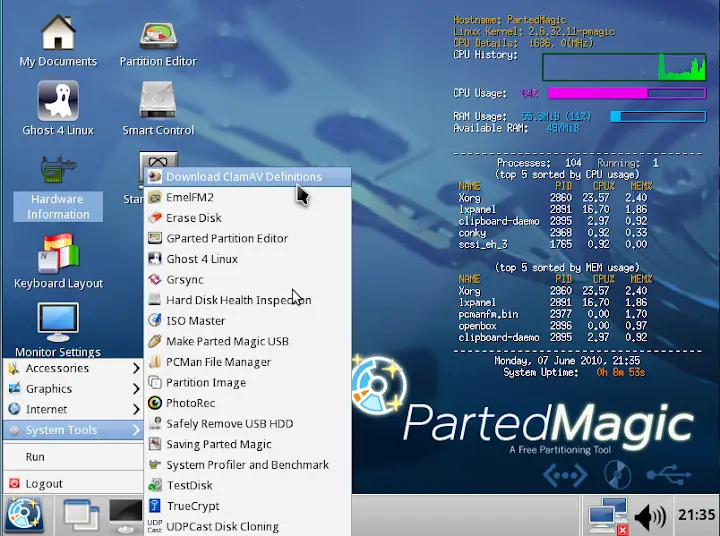Open terminal monitor icon in taskbar
This screenshot has width=720, height=536.
(x=125, y=515)
